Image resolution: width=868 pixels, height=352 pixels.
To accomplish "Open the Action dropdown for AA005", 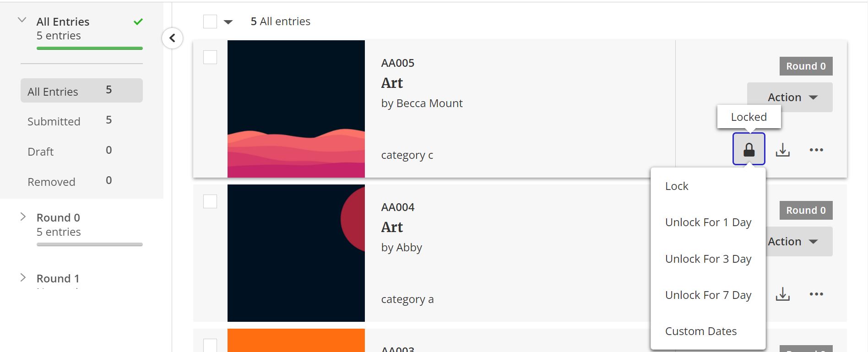I will coord(790,97).
